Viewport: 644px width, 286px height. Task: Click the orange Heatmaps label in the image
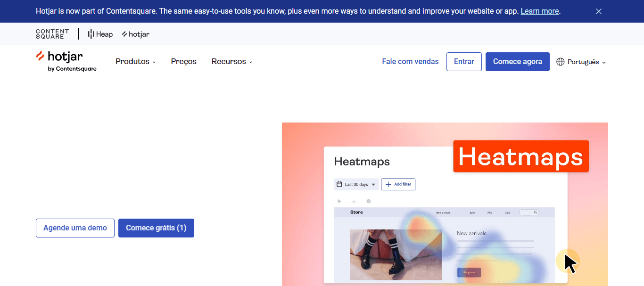tap(521, 156)
